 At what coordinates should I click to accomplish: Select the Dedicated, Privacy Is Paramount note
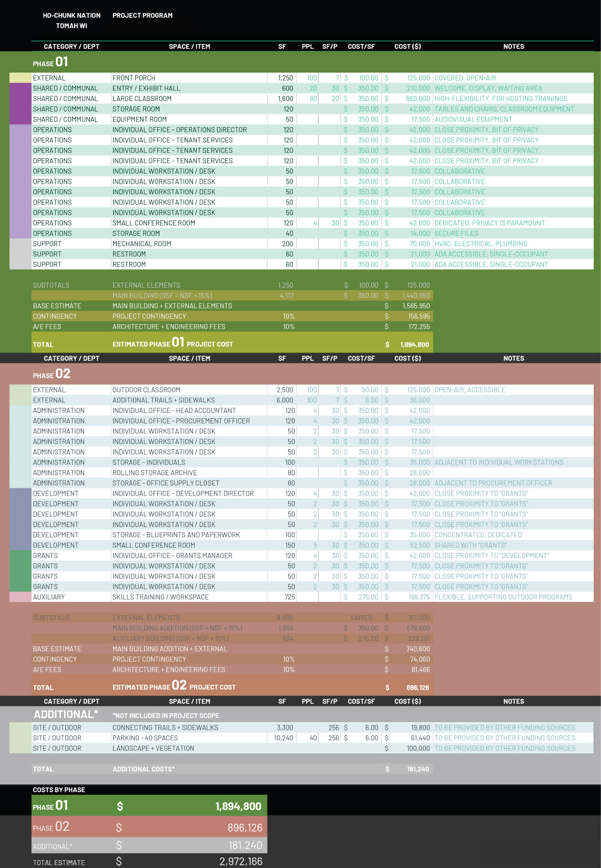(x=489, y=223)
